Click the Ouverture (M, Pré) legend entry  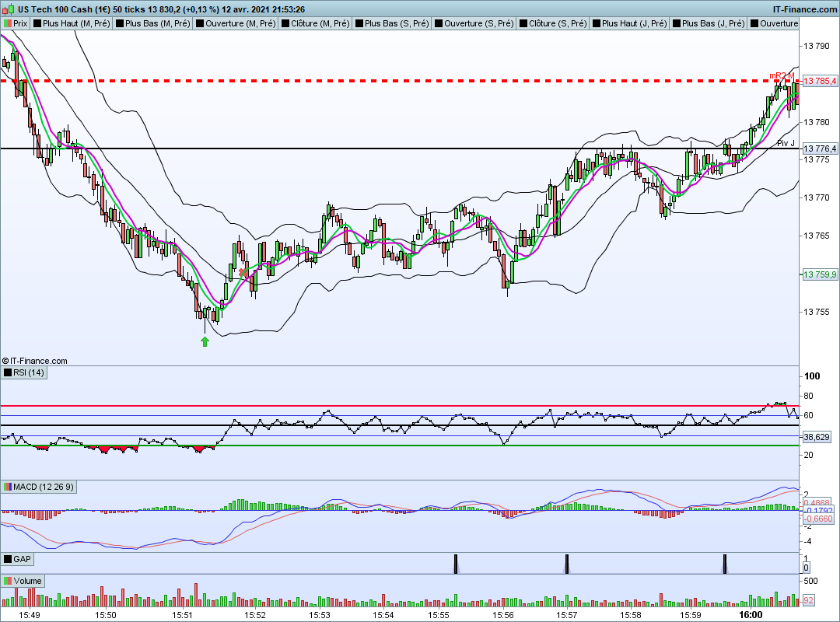236,23
